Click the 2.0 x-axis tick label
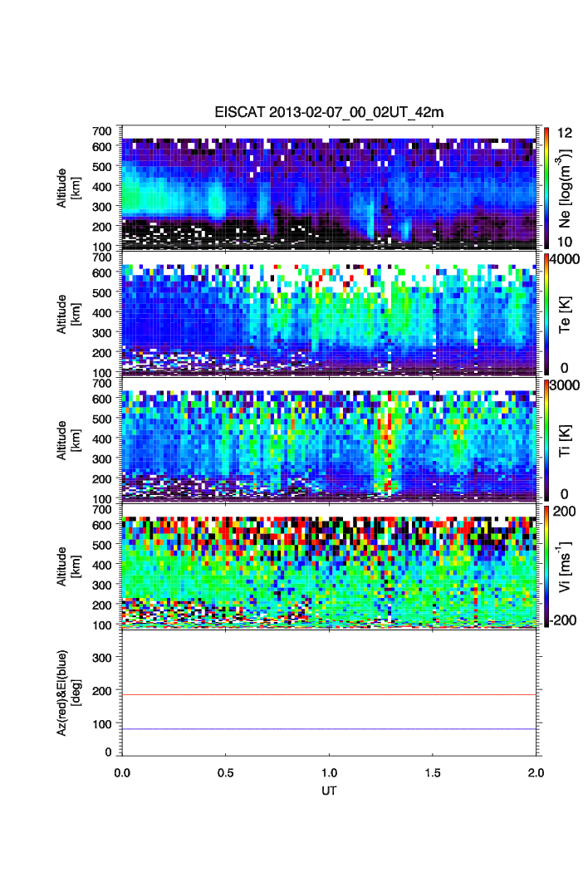Screen dimensions: 588x882 click(x=537, y=773)
